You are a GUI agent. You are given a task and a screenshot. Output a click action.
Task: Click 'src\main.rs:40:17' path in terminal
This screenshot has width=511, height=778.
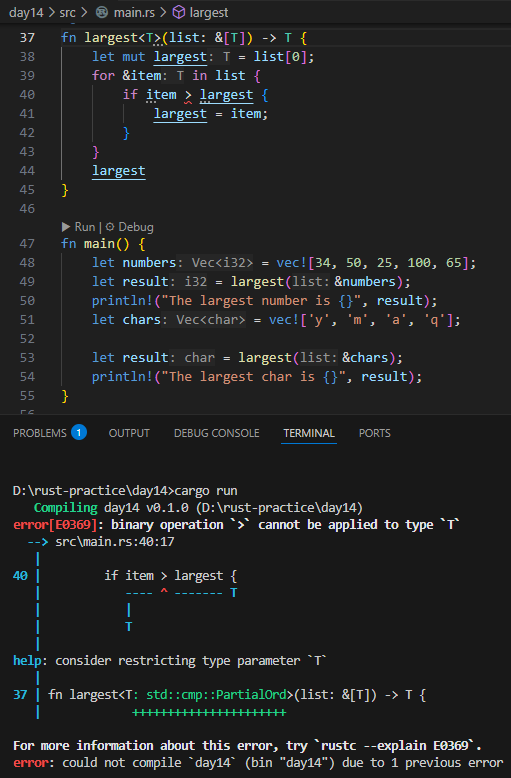click(x=115, y=542)
